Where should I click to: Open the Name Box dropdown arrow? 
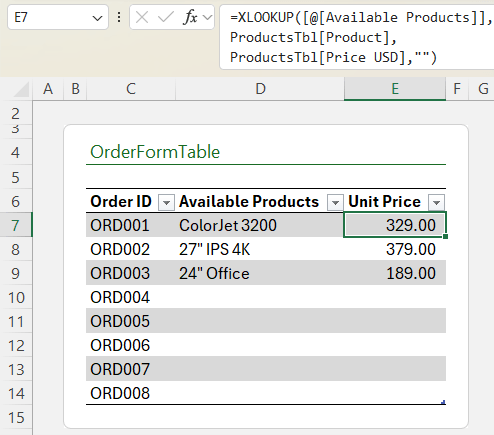(x=97, y=18)
